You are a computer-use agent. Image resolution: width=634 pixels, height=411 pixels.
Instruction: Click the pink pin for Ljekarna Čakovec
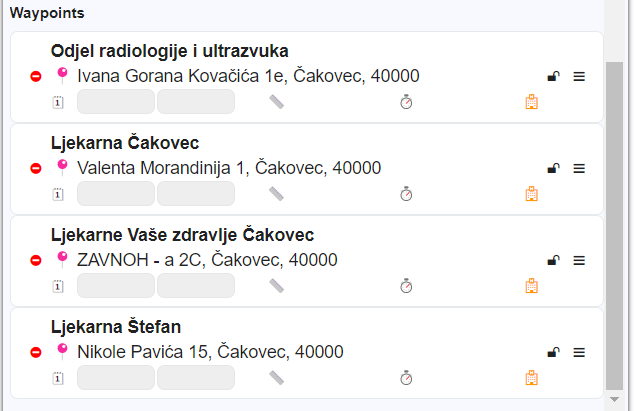point(62,166)
